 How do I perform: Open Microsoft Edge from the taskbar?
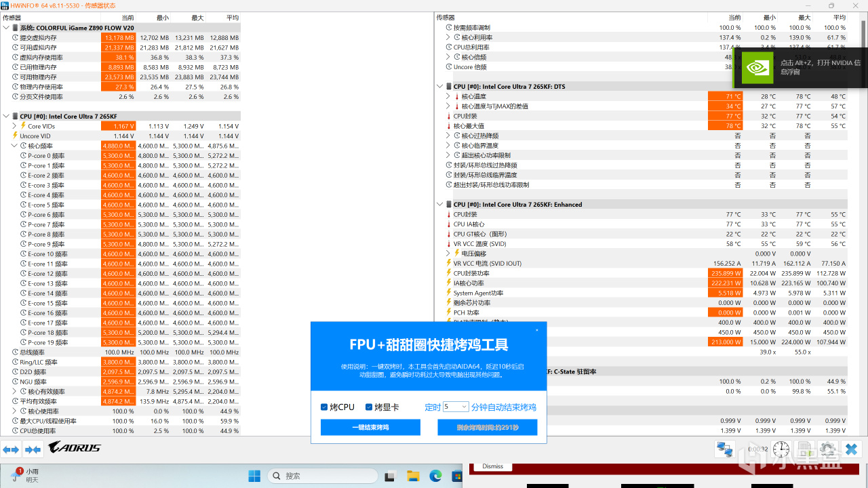(435, 476)
